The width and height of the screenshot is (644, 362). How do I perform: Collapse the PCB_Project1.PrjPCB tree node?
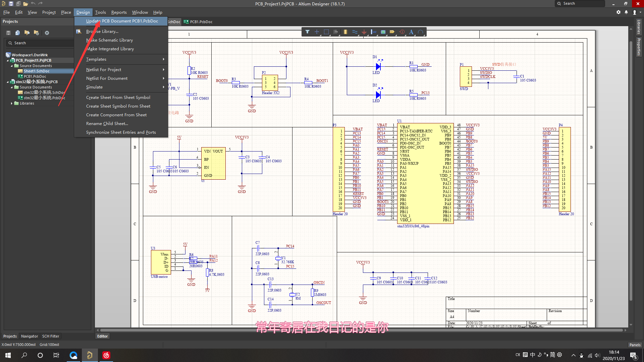[x=8, y=61]
